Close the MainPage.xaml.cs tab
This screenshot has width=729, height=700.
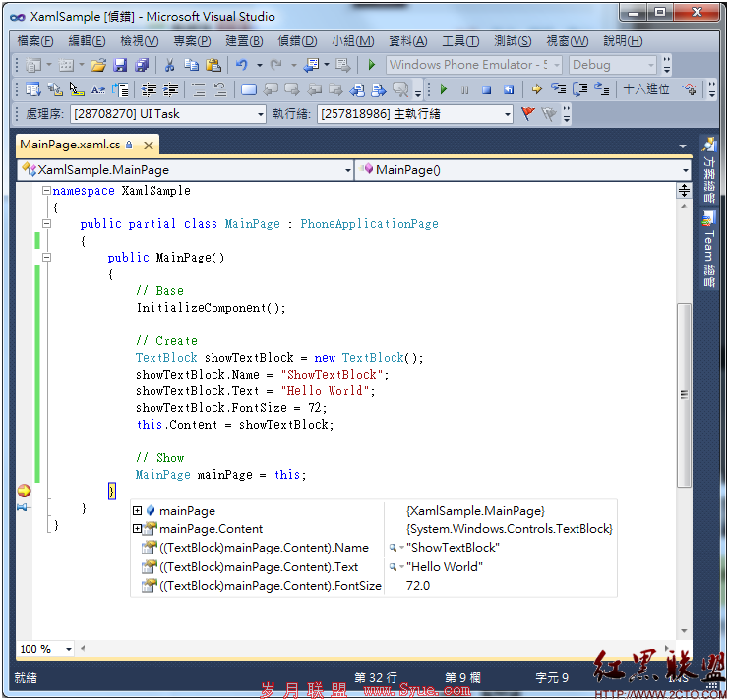149,146
